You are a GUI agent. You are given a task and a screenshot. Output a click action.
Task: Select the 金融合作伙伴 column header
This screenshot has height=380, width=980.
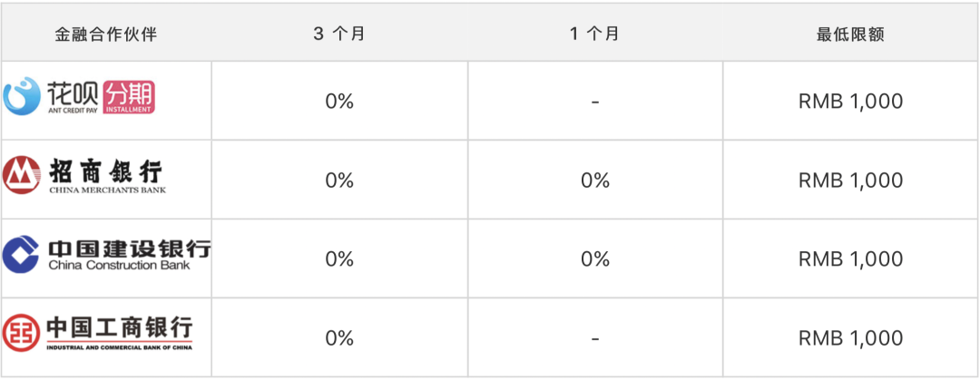click(106, 34)
